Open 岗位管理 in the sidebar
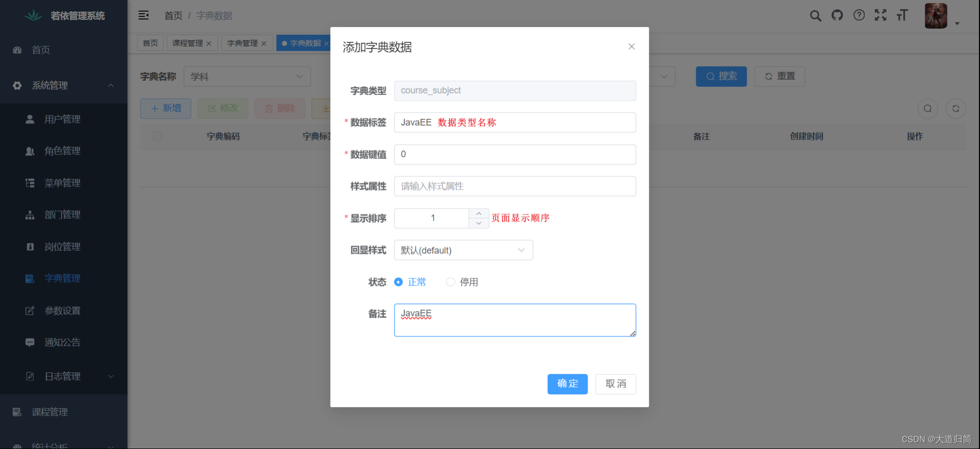 [64, 247]
